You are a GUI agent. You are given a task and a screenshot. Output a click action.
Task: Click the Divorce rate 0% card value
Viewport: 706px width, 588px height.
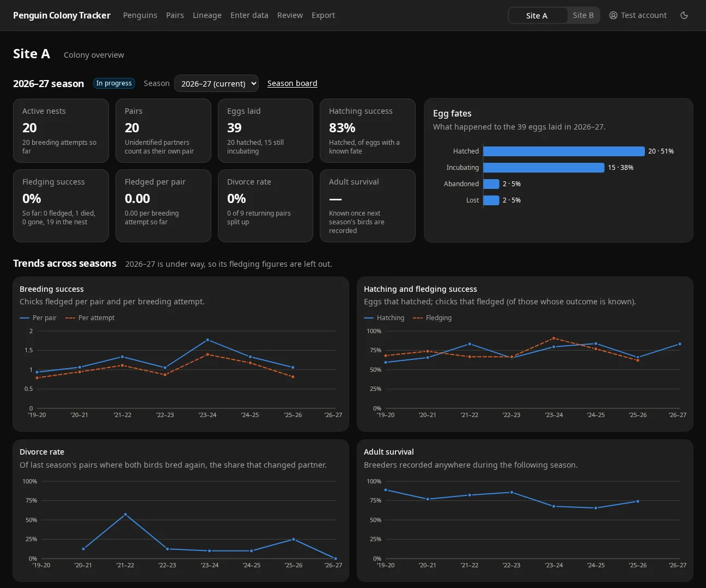click(236, 199)
